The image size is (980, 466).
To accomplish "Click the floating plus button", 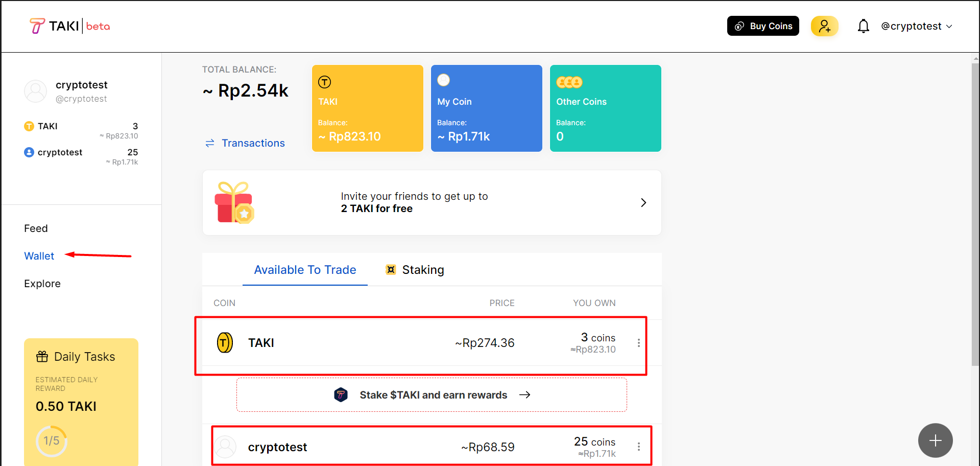I will coord(935,440).
